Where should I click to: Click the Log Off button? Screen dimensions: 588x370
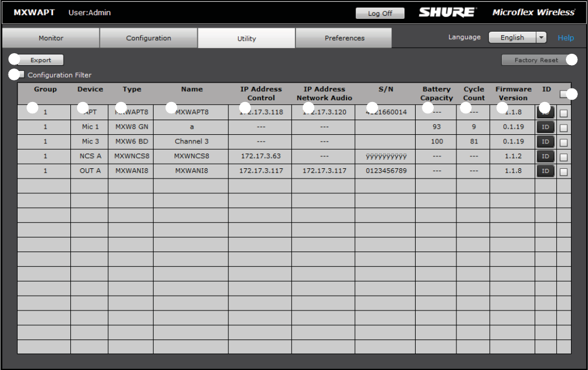380,13
